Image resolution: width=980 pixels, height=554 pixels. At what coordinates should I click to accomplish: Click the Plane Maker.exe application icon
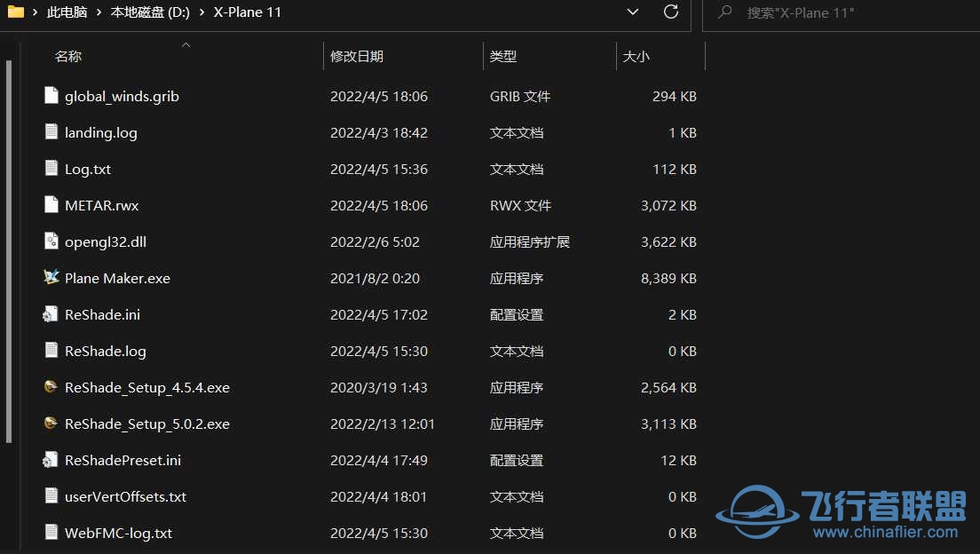coord(51,277)
